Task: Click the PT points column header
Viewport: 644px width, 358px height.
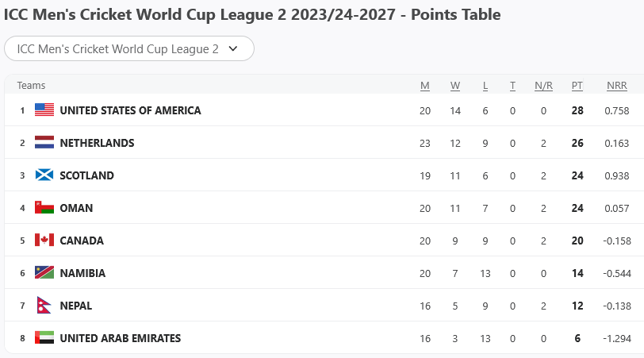Action: click(577, 86)
